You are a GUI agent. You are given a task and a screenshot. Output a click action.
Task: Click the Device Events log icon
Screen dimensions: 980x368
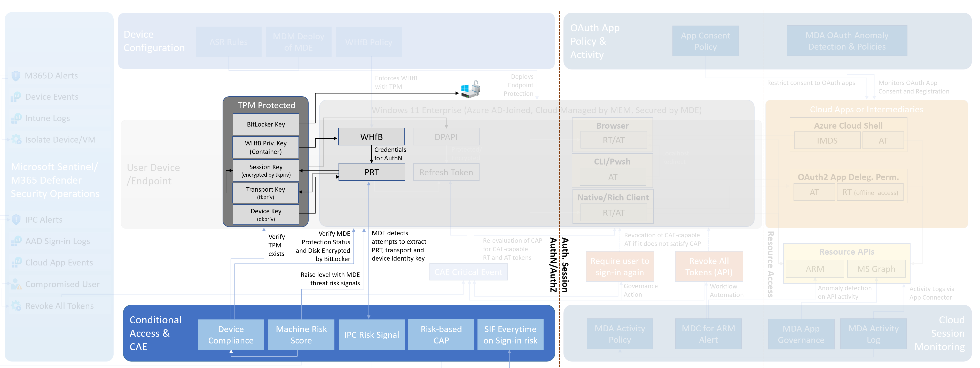point(15,97)
